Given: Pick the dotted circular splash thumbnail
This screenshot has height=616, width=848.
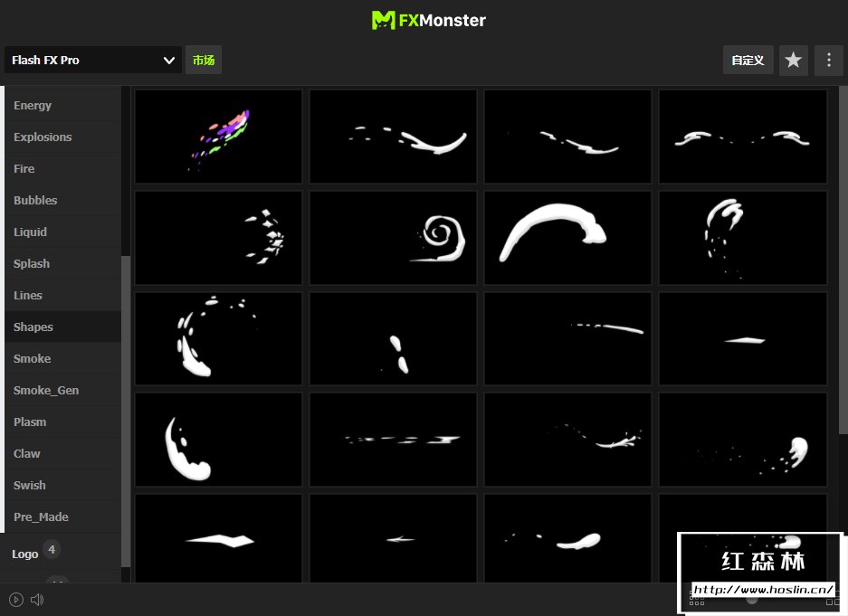Looking at the screenshot, I should (x=218, y=339).
